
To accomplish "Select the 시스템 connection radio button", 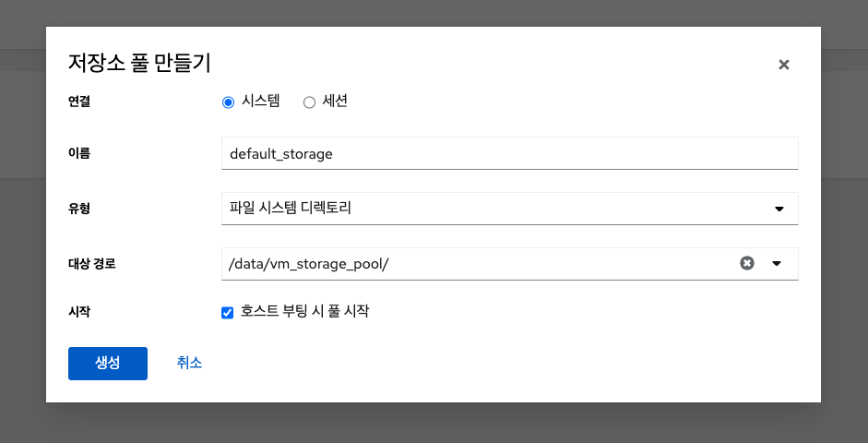I will pyautogui.click(x=229, y=102).
